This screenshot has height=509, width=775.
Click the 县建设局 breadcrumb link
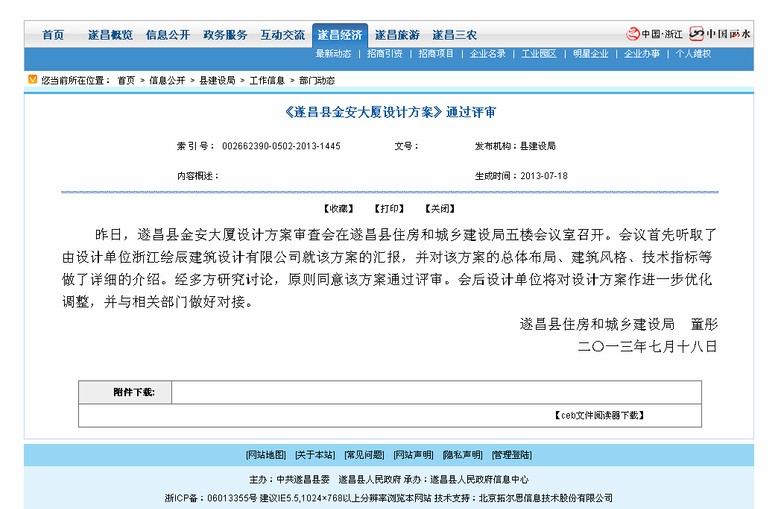click(x=217, y=80)
